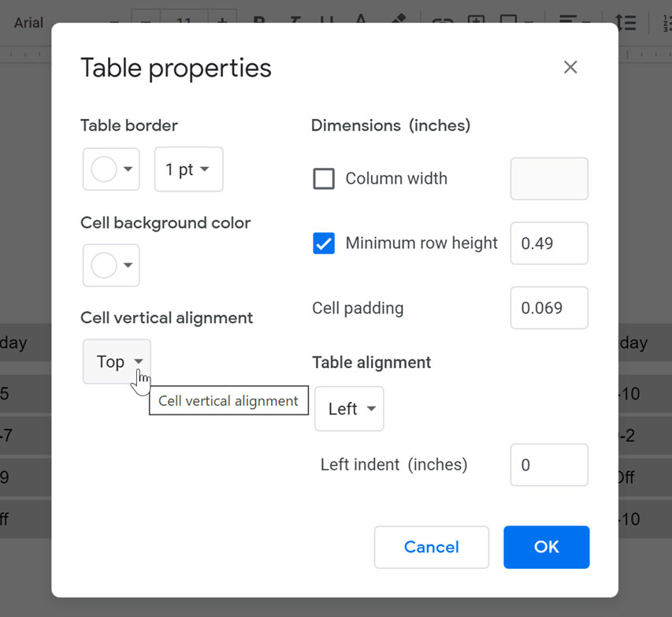Open the Table border color swatch
Image resolution: width=672 pixels, height=617 pixels.
[x=110, y=169]
